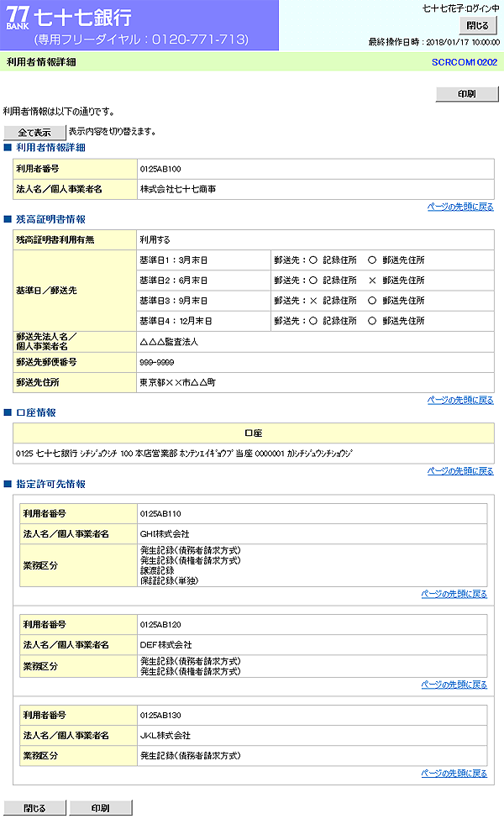Click the 口座情報 section heading
The height and width of the screenshot is (824, 504).
[x=36, y=412]
